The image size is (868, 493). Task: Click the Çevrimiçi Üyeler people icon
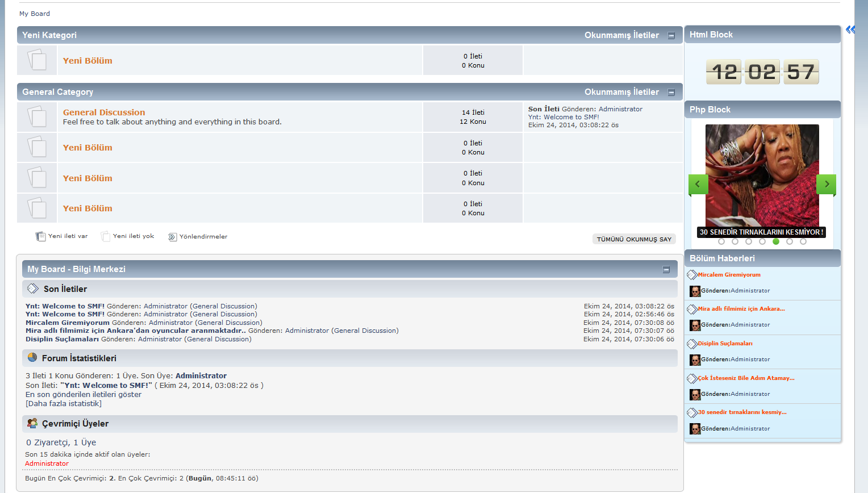32,423
